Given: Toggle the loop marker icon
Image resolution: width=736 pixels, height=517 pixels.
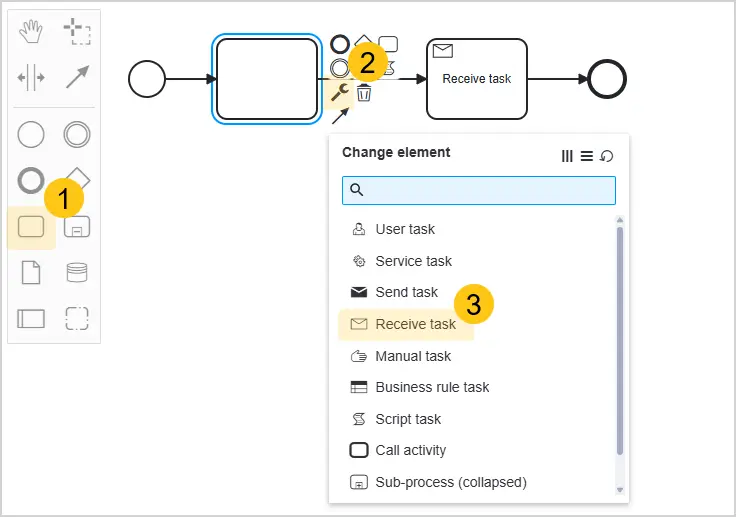Looking at the screenshot, I should tap(607, 156).
